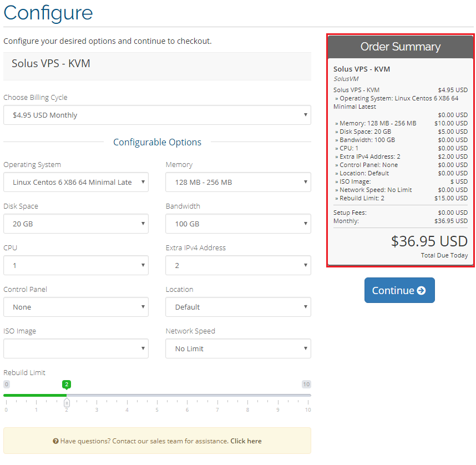Open the Disk Space dropdown

coord(76,224)
